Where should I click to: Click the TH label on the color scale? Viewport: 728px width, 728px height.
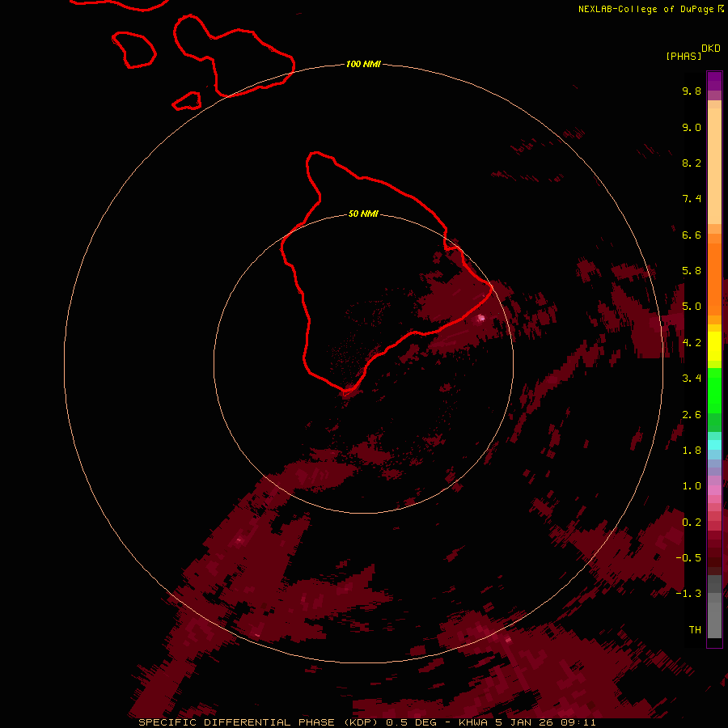click(695, 630)
